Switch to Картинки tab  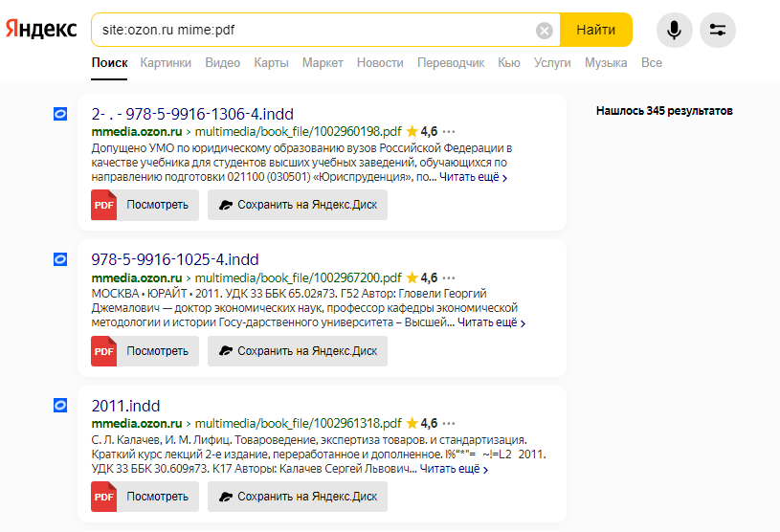[166, 62]
